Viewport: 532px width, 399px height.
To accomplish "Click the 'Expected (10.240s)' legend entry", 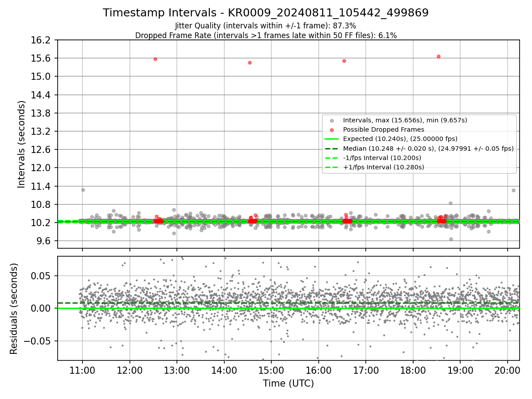I will [x=400, y=139].
